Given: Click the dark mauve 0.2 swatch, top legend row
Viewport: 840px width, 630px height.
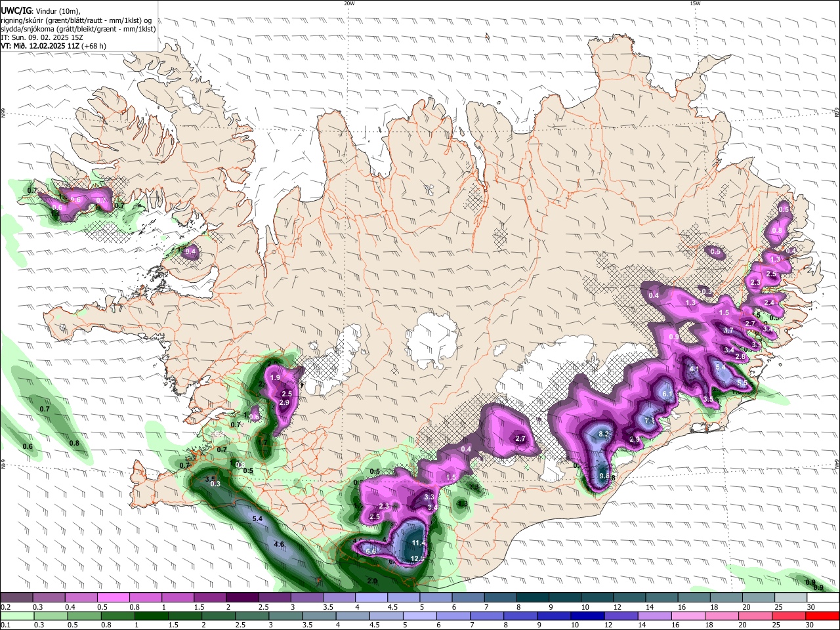Looking at the screenshot, I should [x=16, y=598].
